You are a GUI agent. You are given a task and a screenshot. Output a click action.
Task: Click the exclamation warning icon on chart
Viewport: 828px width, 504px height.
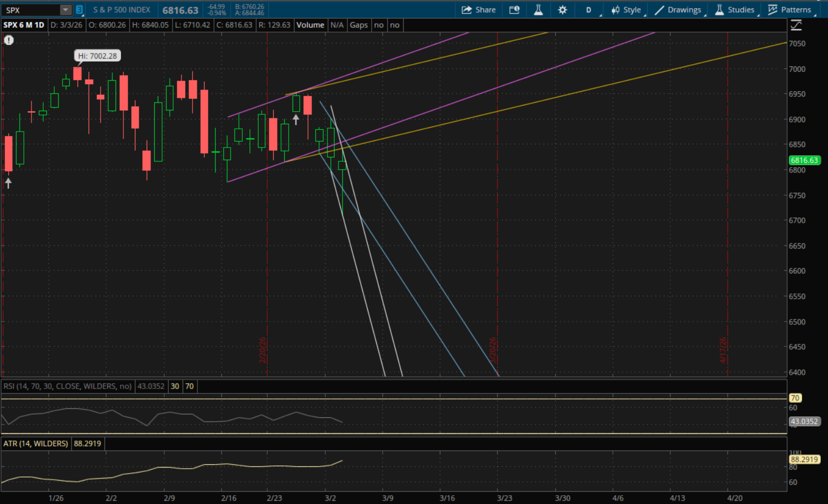[9, 40]
